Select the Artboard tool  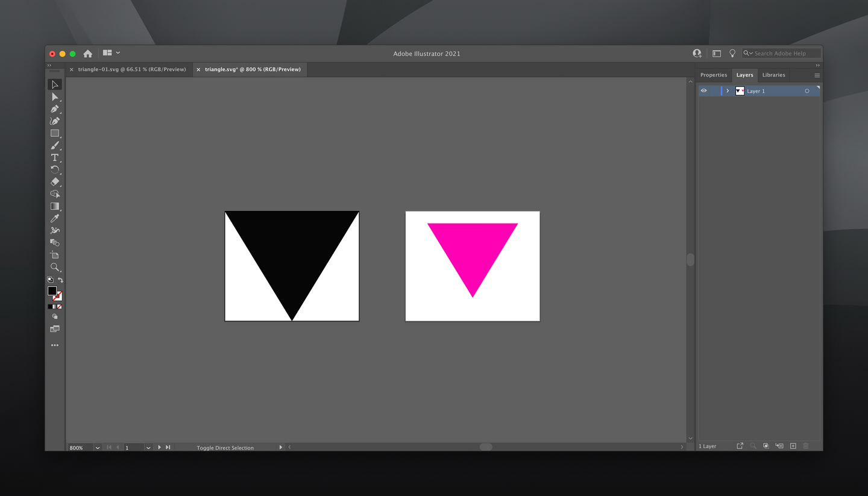55,255
